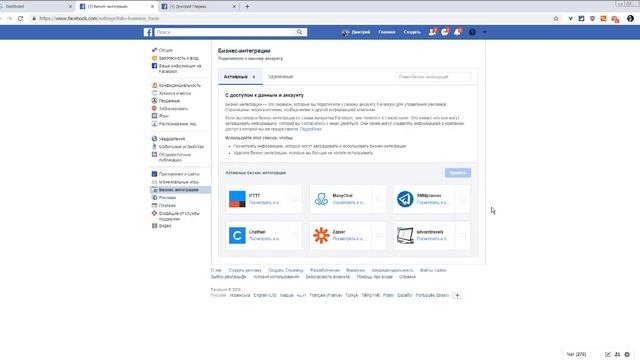Click compose new message icon in chat bar
Viewport: 640px width, 360px height.
(608, 354)
